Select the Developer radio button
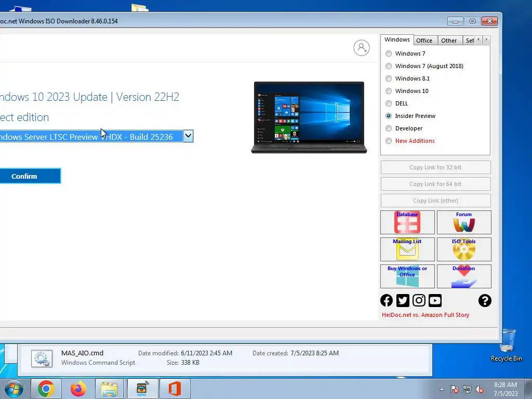Image resolution: width=532 pixels, height=399 pixels. click(x=389, y=129)
